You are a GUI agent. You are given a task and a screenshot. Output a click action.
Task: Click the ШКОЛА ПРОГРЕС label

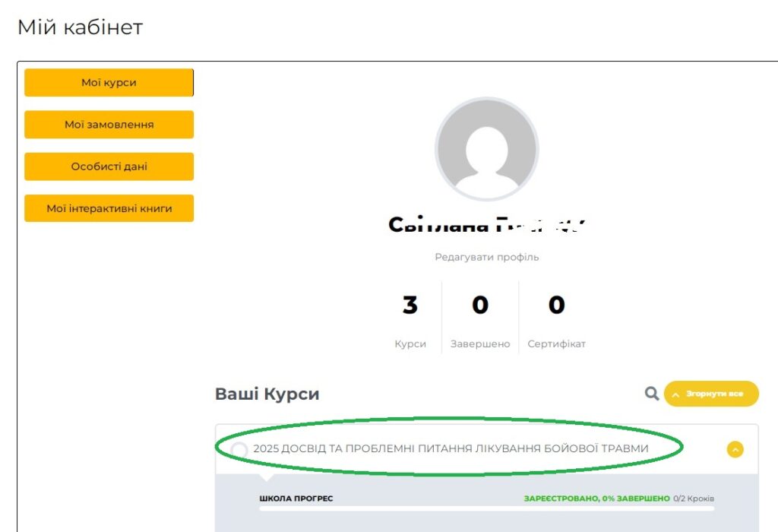point(296,499)
